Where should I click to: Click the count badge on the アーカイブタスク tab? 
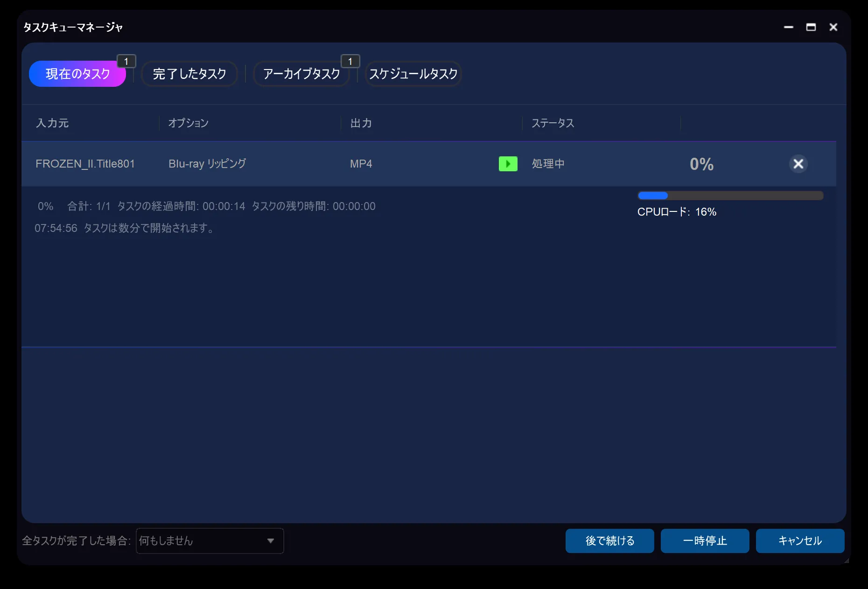point(350,61)
